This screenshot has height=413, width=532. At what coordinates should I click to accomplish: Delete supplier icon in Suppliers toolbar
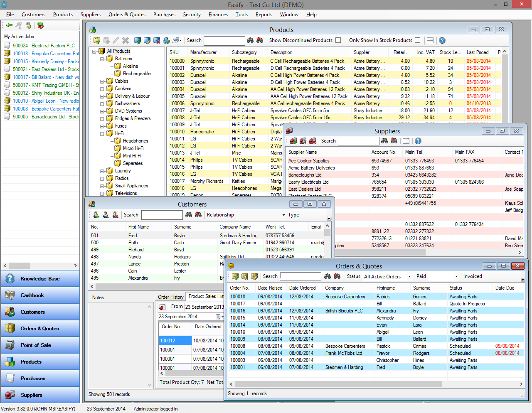click(313, 141)
